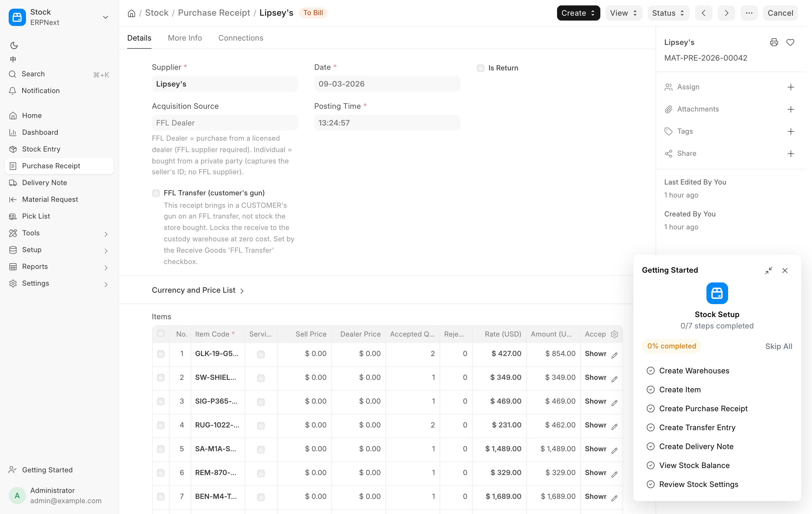Image resolution: width=812 pixels, height=514 pixels.
Task: Enable the FFL Transfer (customer's gun) checkbox
Action: click(x=156, y=193)
